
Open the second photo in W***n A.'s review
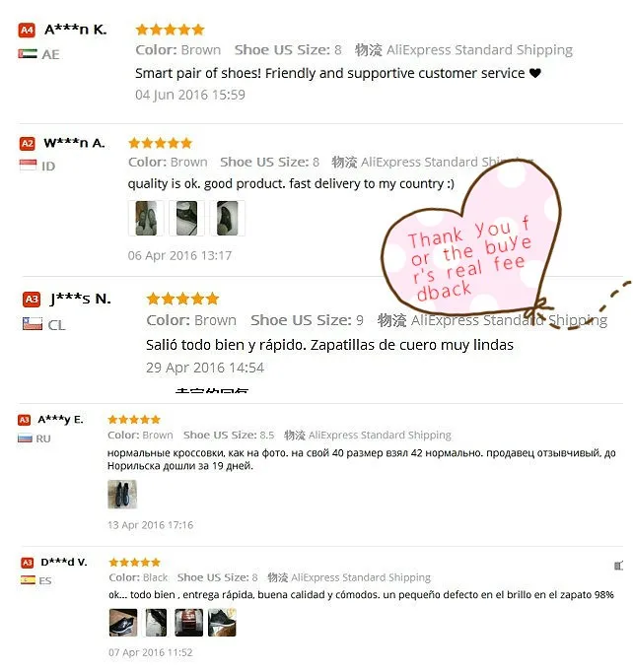point(186,218)
